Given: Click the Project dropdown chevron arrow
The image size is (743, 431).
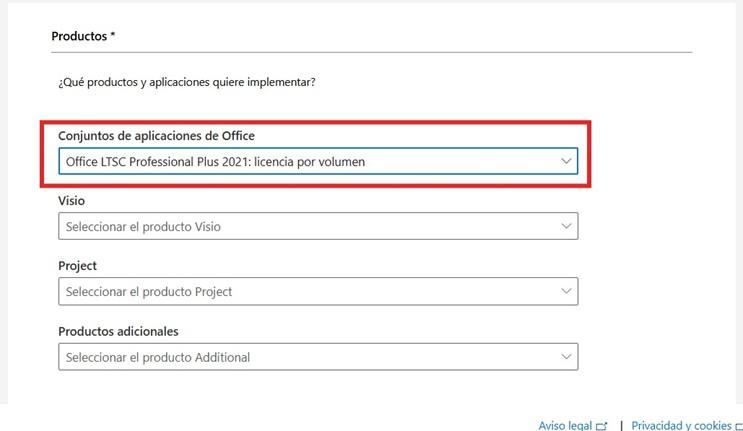Looking at the screenshot, I should click(x=566, y=292).
